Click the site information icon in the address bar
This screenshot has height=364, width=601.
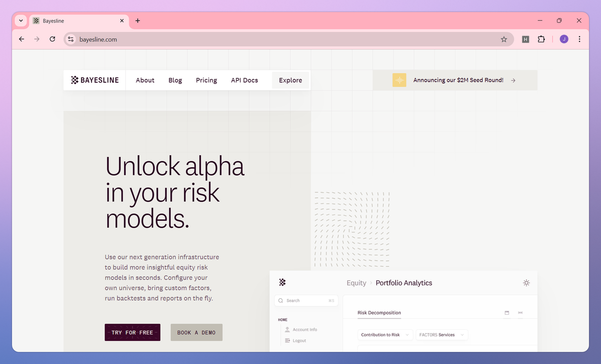coord(71,39)
